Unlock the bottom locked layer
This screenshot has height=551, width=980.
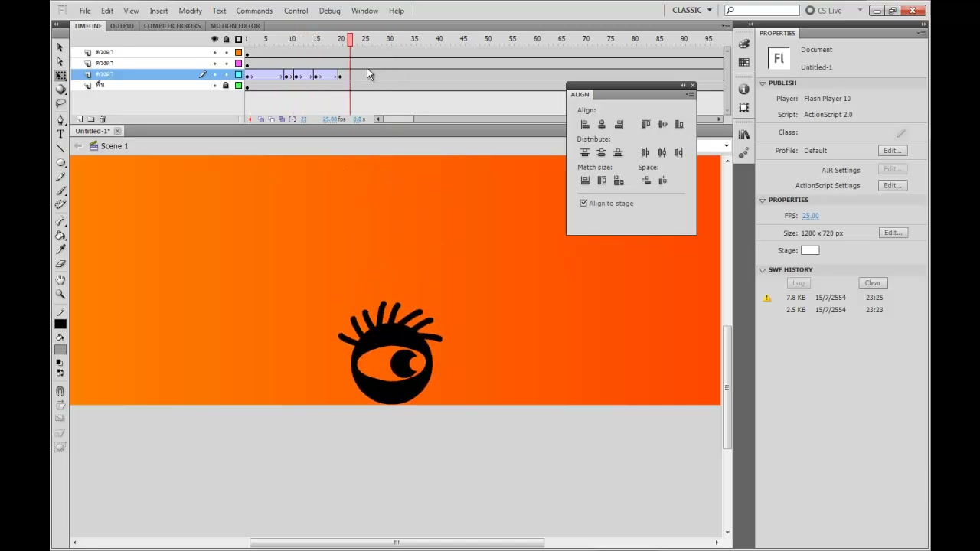[226, 86]
